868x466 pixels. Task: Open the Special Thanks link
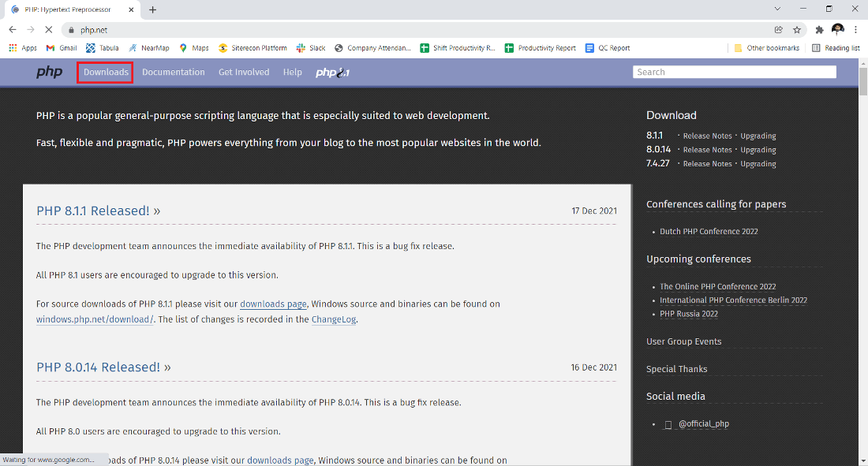click(676, 369)
